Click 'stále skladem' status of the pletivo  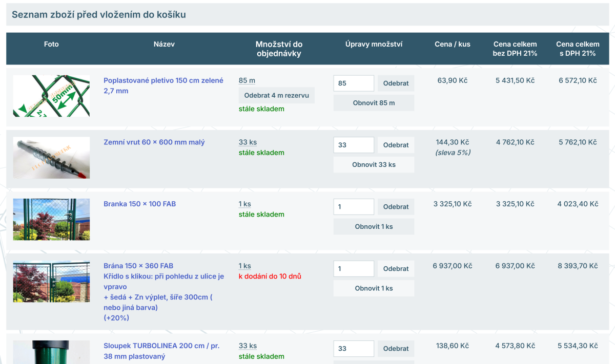(x=261, y=109)
